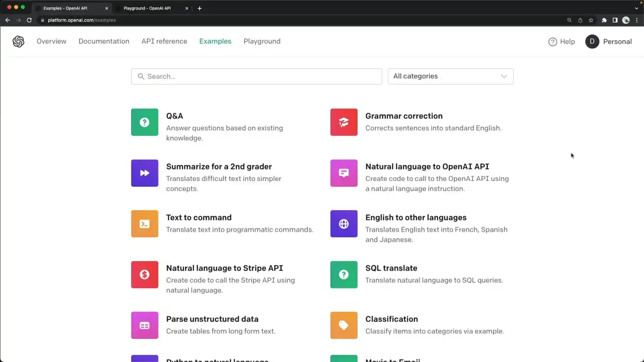Open the English to other languages title
This screenshot has width=644, height=362.
[416, 218]
